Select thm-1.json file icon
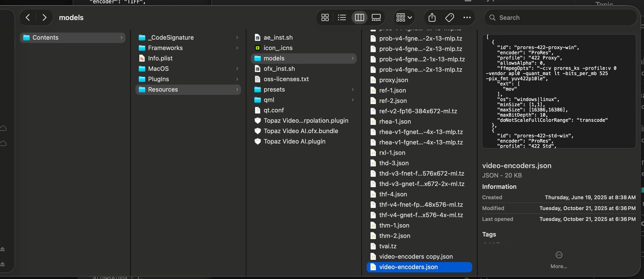The image size is (644, 279). (x=373, y=226)
